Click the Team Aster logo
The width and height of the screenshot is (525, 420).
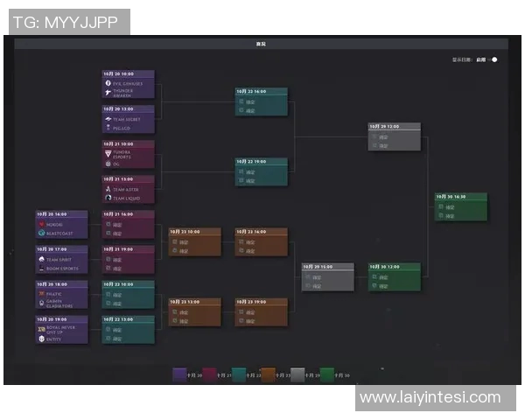(x=108, y=189)
